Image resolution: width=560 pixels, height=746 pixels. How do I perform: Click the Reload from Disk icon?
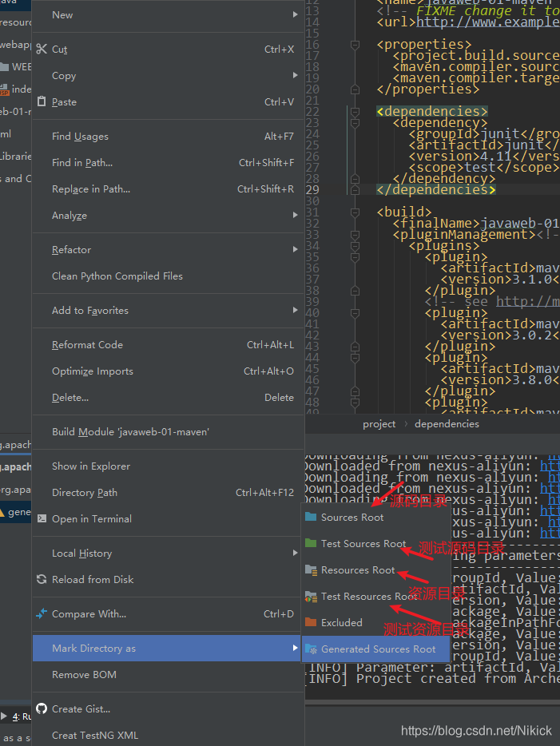tap(42, 579)
